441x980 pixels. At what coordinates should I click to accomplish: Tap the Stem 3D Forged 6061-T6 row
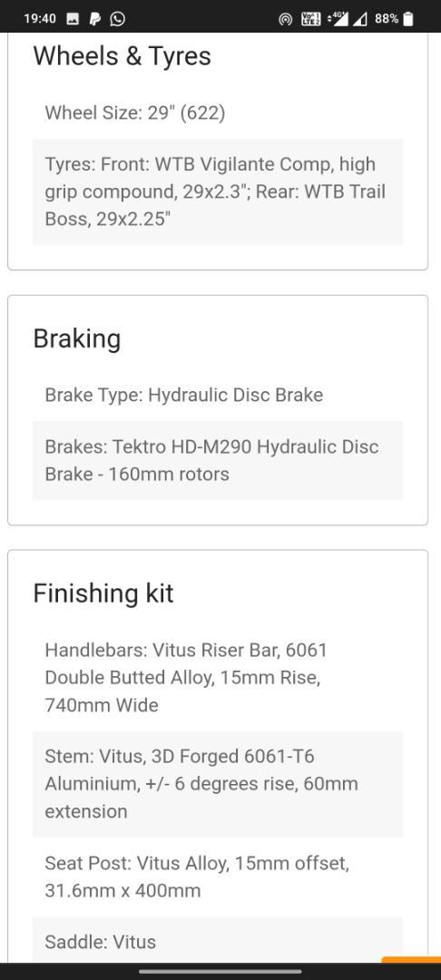(218, 784)
